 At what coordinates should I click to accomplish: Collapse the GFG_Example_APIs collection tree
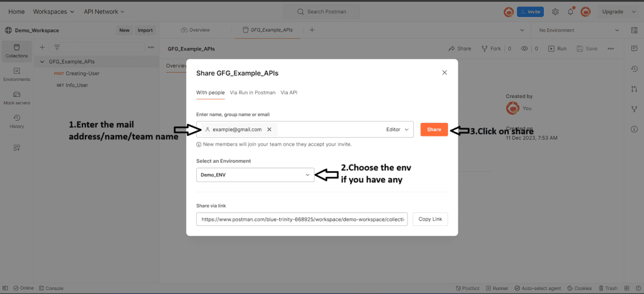pyautogui.click(x=42, y=62)
